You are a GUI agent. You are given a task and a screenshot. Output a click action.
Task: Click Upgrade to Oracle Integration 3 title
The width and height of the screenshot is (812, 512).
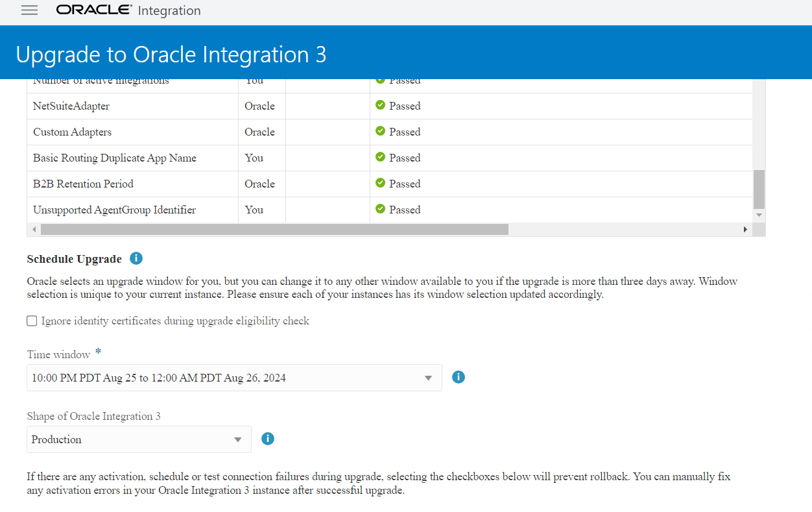171,55
